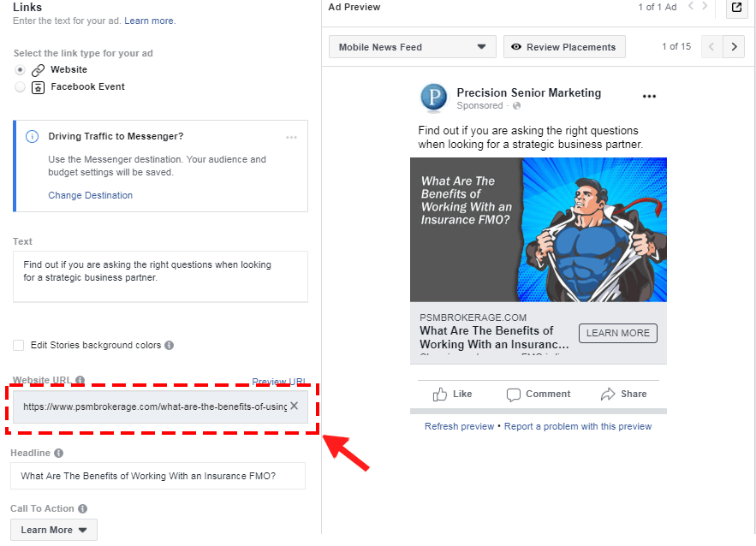
Task: Open options dots on Driving Traffic to Messenger card
Action: coord(291,137)
